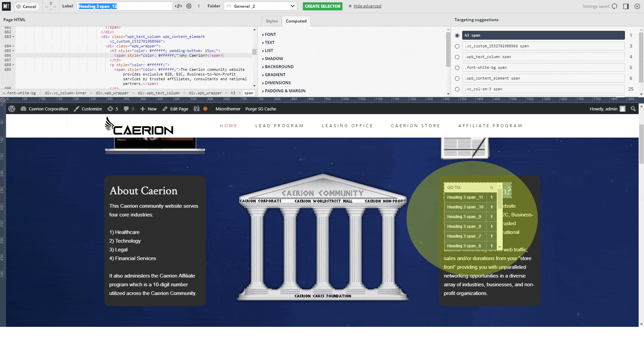Click the Microthemer MT logo icon
This screenshot has width=644, height=349.
click(x=6, y=6)
